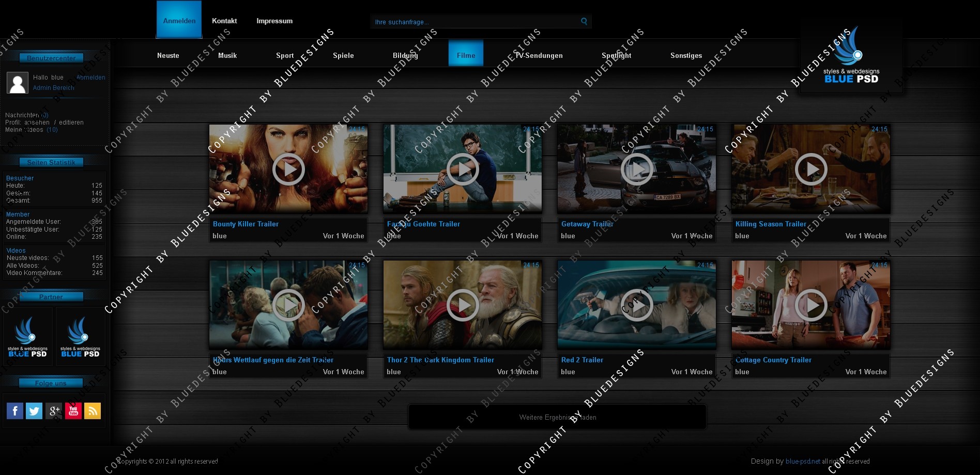
Task: Open the YouTube social icon
Action: (x=73, y=411)
